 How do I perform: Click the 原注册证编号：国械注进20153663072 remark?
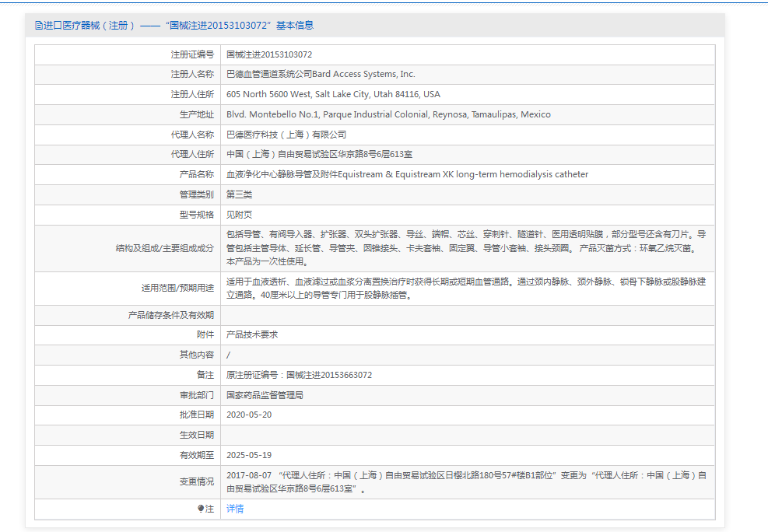point(299,375)
